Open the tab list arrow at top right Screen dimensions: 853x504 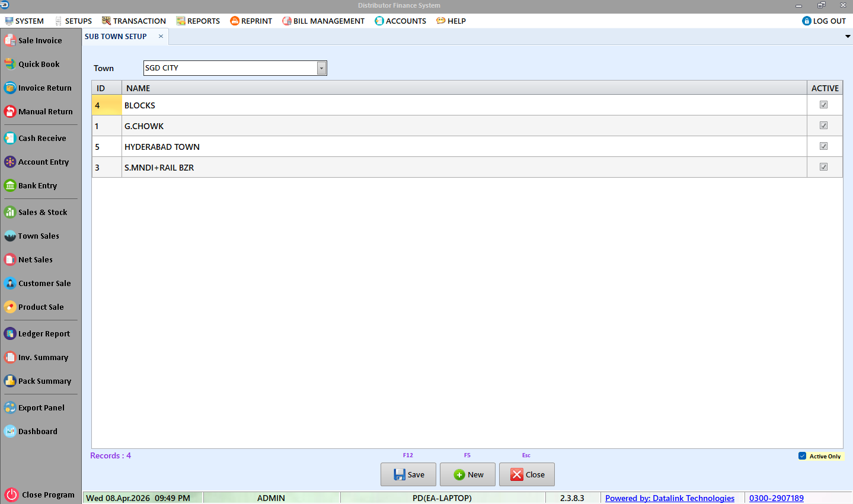pos(848,37)
